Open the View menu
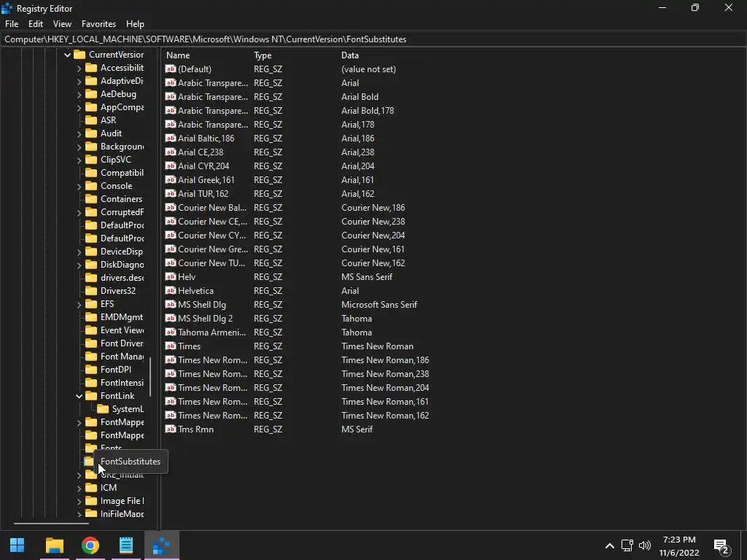This screenshot has height=560, width=747. coord(63,24)
